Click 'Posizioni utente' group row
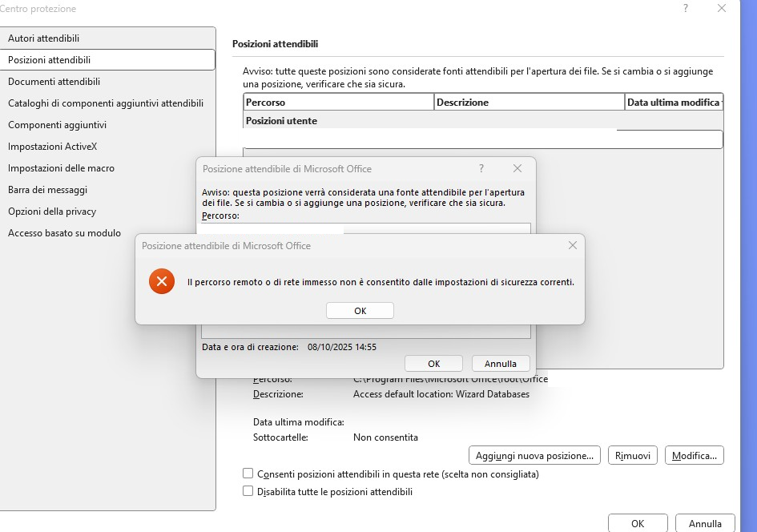This screenshot has width=757, height=532. [x=483, y=121]
